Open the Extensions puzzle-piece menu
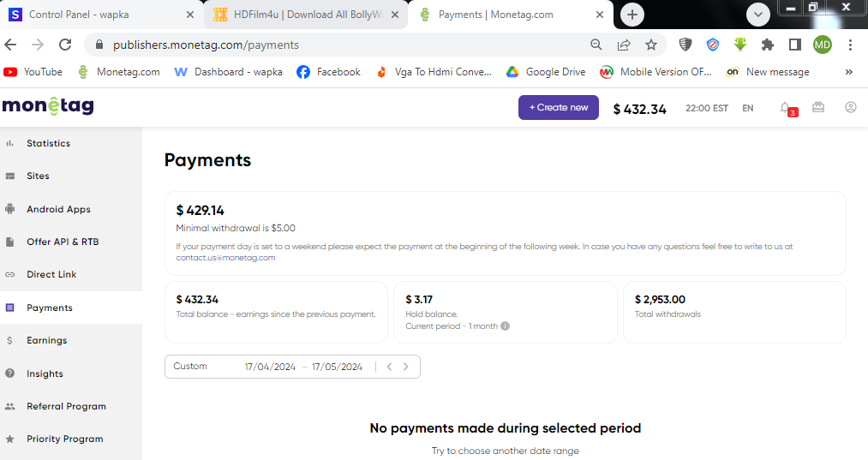Viewport: 868px width, 460px height. click(x=768, y=45)
